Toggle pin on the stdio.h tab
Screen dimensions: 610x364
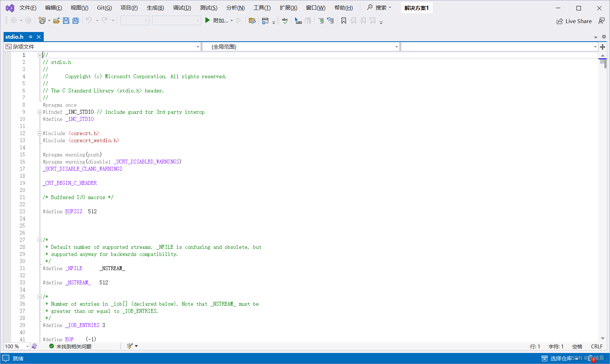[31, 37]
